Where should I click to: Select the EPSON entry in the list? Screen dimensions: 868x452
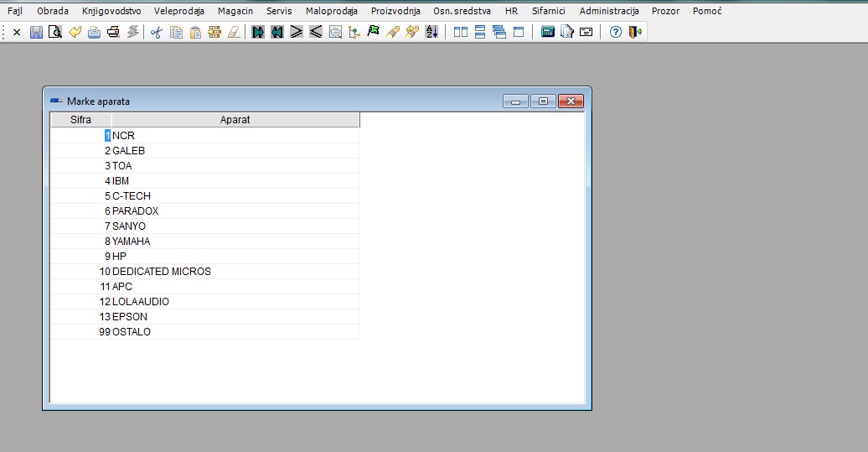130,317
